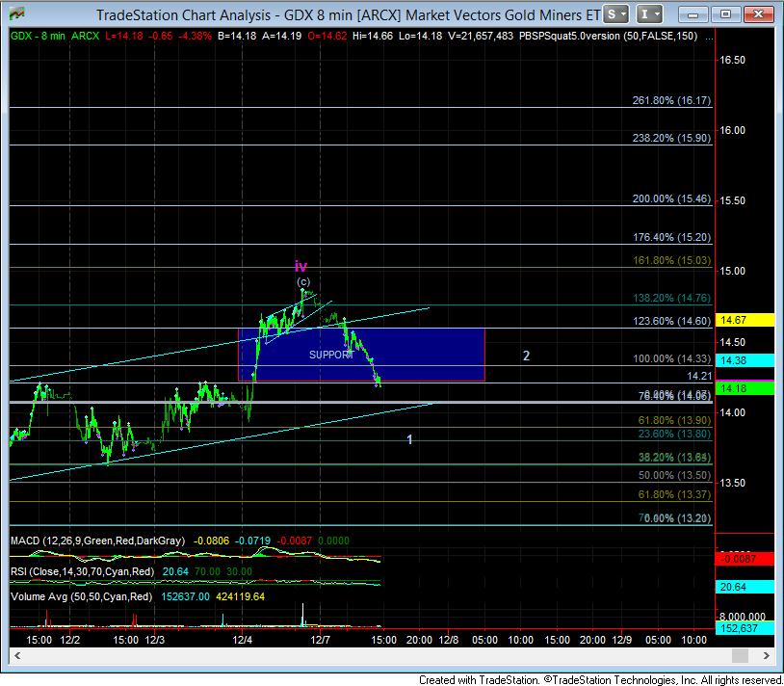Viewport: 784px width, 686px height.
Task: Click the wave '2' label right of support box
Action: (x=526, y=356)
